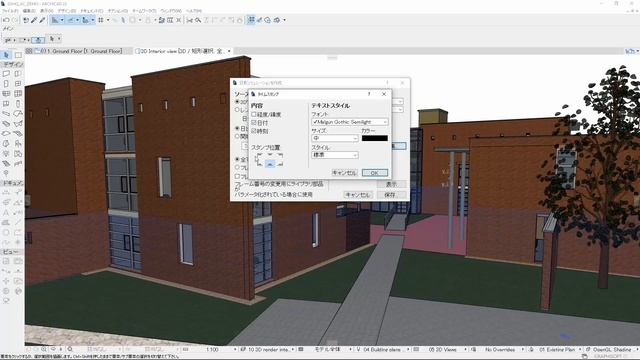Open the tab overview grid icon
640x360 pixels.
[29, 51]
